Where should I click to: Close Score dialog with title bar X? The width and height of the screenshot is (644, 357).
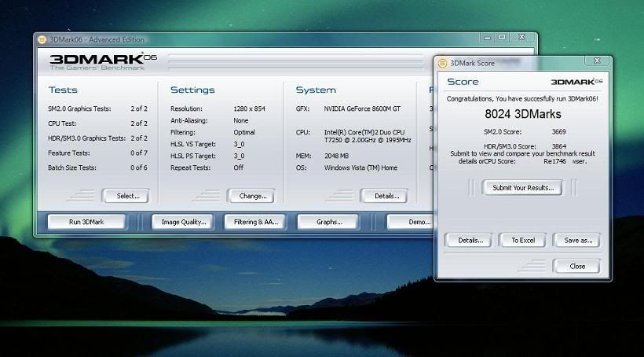pyautogui.click(x=597, y=61)
